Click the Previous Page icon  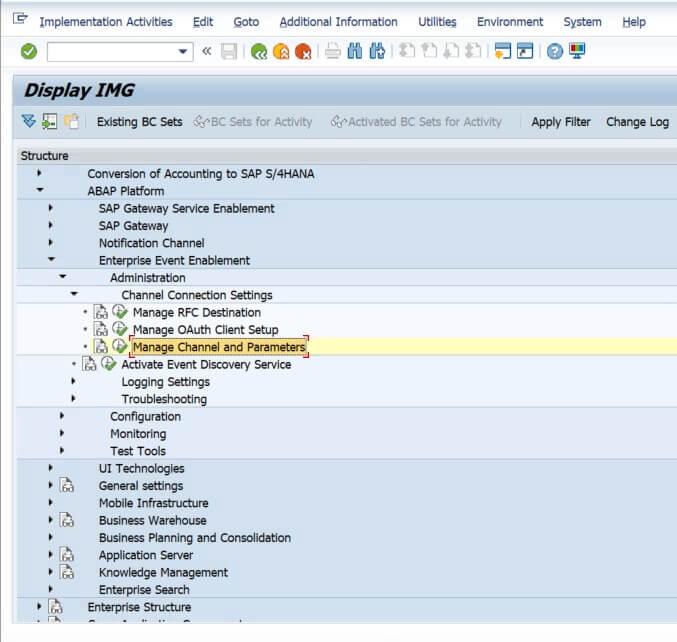point(429,51)
